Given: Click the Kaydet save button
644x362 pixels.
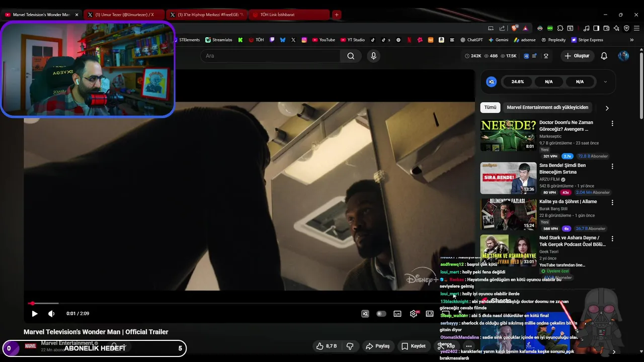Looking at the screenshot, I should (414, 346).
